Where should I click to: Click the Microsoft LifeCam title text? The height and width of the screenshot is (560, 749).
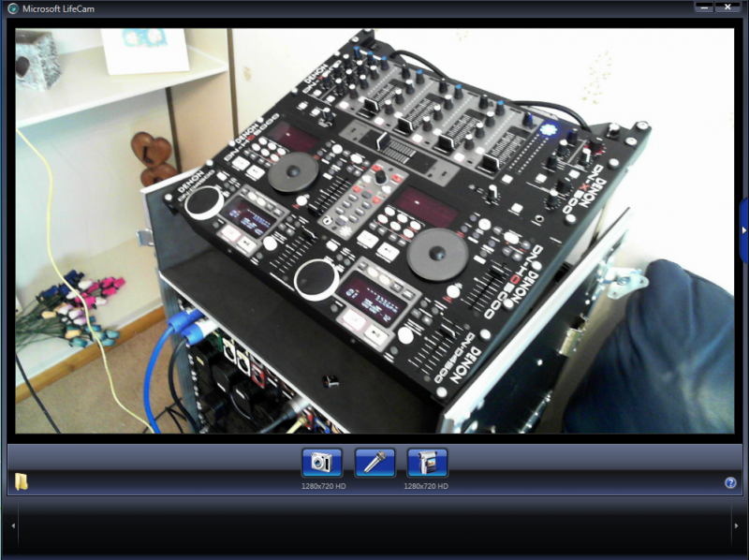[x=58, y=8]
